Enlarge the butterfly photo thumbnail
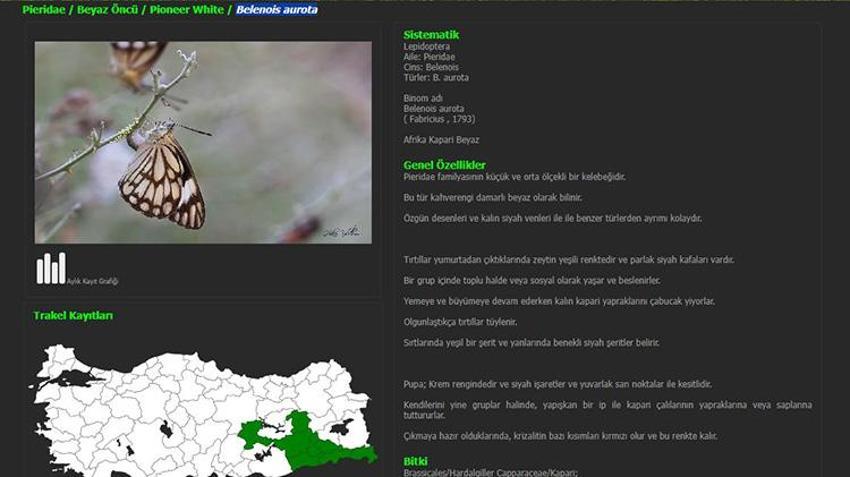 203,143
